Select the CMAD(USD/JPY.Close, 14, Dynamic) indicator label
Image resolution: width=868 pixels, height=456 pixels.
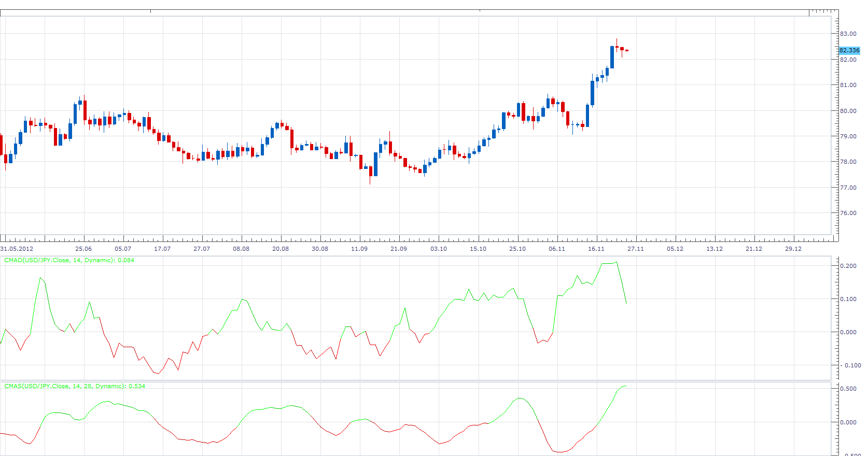pos(69,260)
